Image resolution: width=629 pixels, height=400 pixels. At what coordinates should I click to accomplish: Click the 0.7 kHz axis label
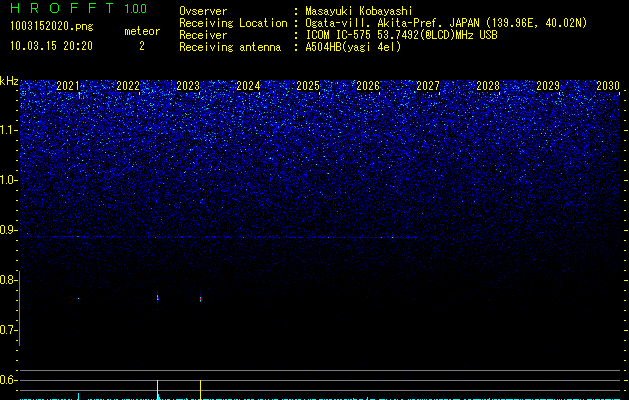pos(9,330)
